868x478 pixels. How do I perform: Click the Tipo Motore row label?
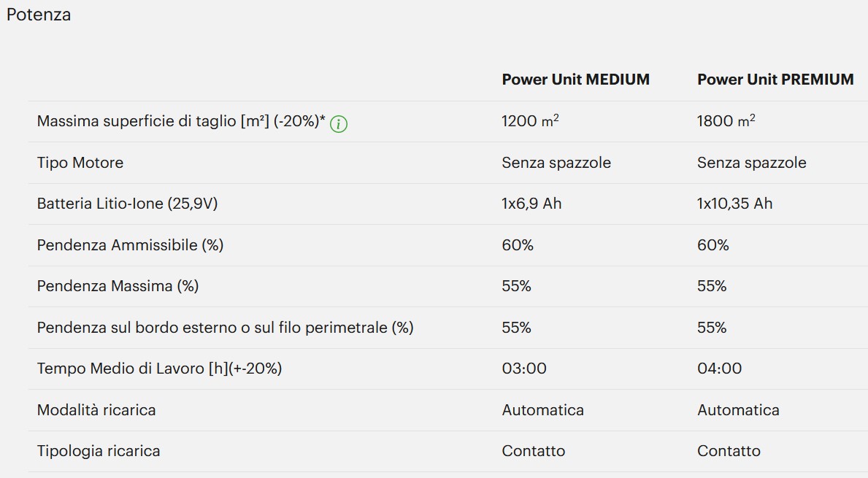[80, 163]
